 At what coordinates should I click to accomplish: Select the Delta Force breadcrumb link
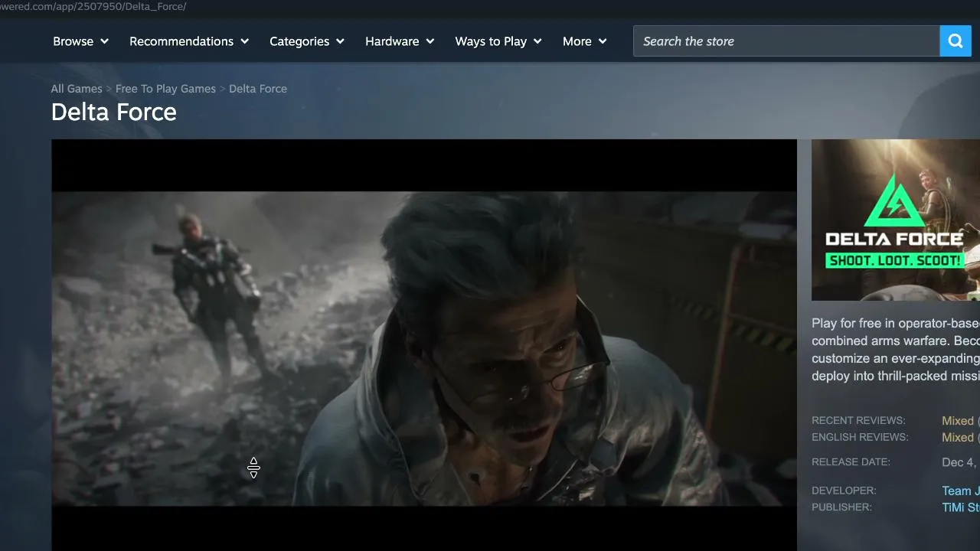258,89
